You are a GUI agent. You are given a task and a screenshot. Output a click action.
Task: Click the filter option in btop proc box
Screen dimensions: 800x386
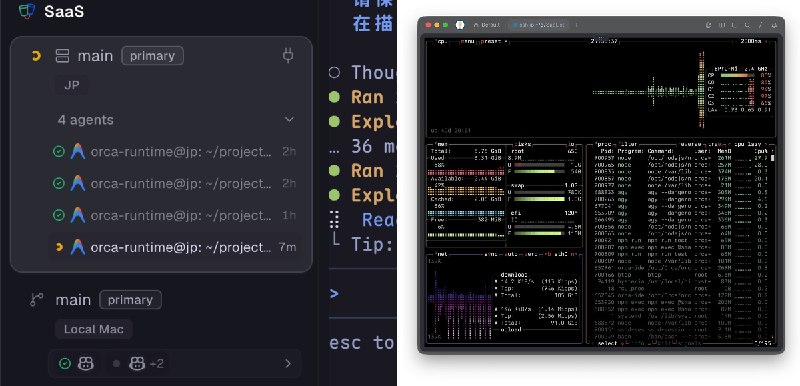627,144
